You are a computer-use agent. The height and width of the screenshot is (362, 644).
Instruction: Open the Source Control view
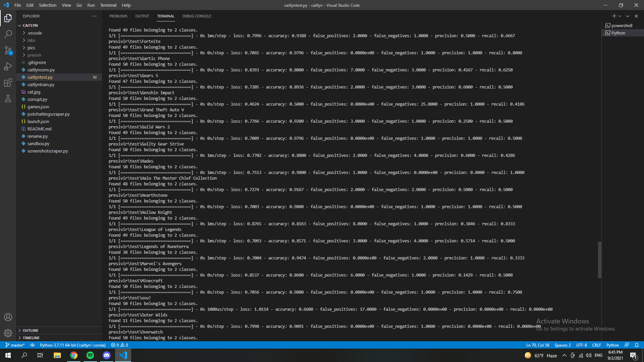pos(8,50)
